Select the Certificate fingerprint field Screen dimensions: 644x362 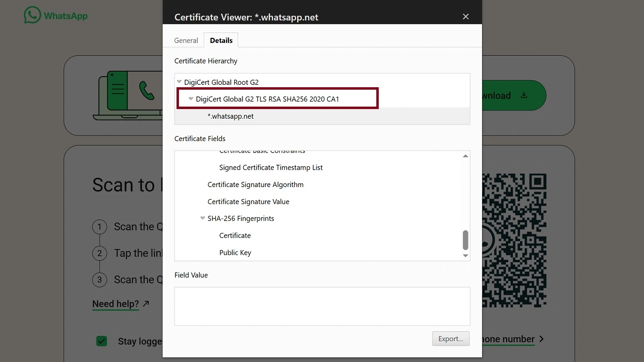pos(235,236)
